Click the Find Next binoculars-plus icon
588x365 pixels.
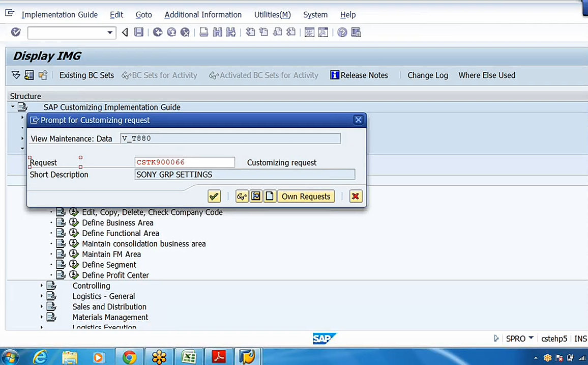coord(230,32)
